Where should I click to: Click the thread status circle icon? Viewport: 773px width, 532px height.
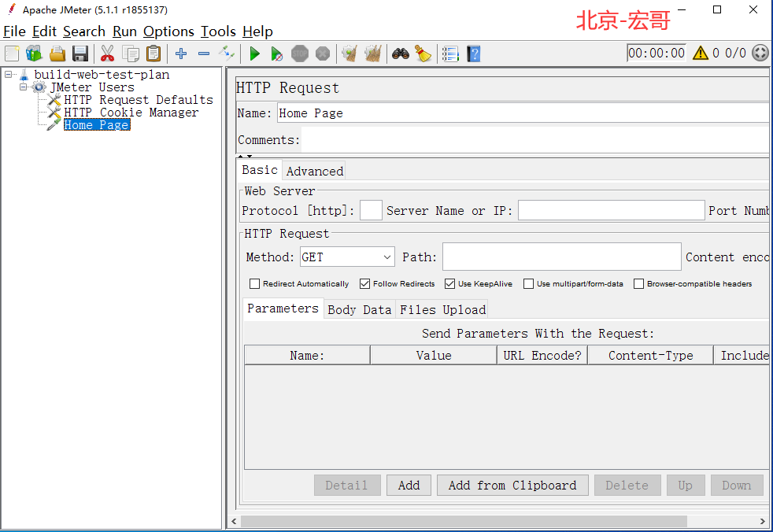(760, 53)
